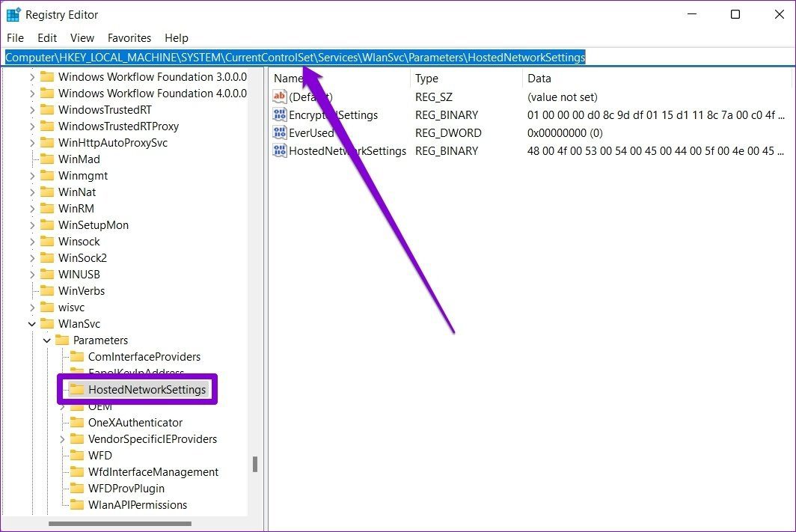Click the folder icon for wisvc
This screenshot has width=796, height=532.
tap(47, 307)
